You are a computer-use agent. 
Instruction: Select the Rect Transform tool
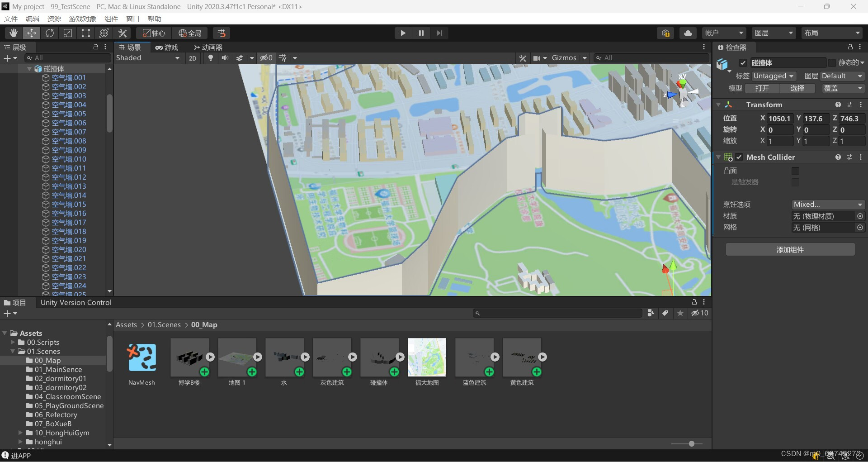[86, 33]
